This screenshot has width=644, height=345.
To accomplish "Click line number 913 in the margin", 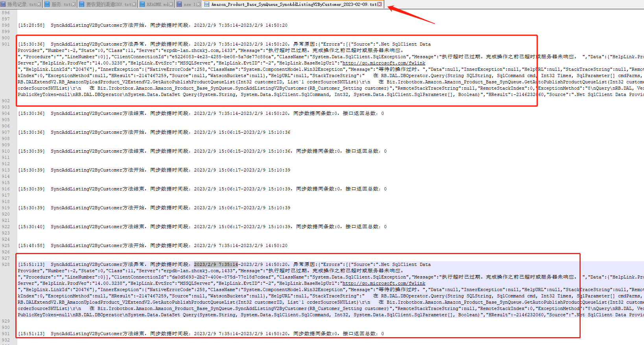I will pyautogui.click(x=6, y=170).
